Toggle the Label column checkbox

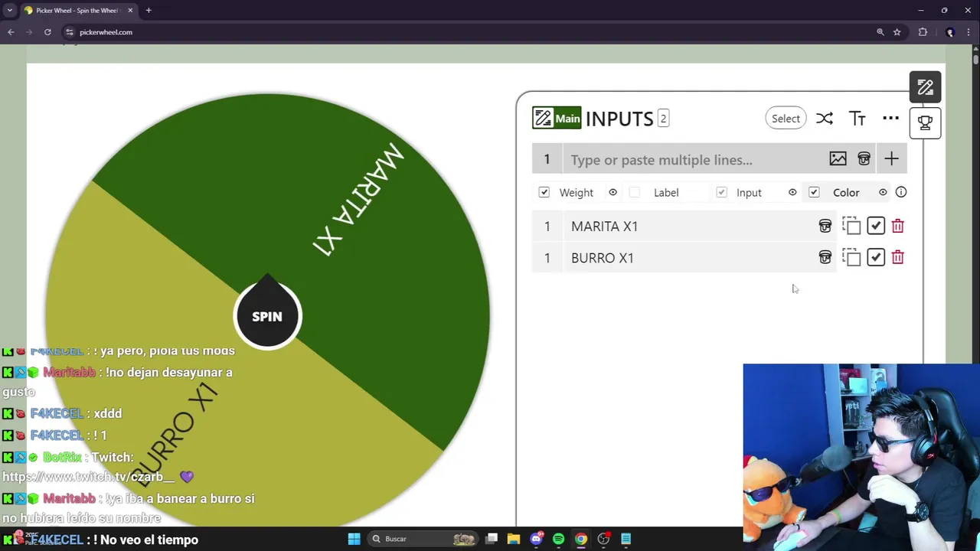pos(634,192)
